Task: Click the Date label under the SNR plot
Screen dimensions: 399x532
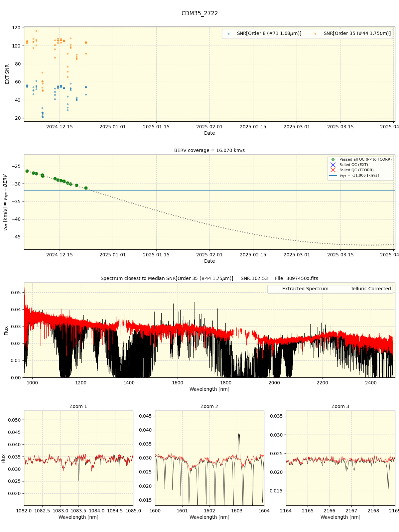Action: point(209,133)
